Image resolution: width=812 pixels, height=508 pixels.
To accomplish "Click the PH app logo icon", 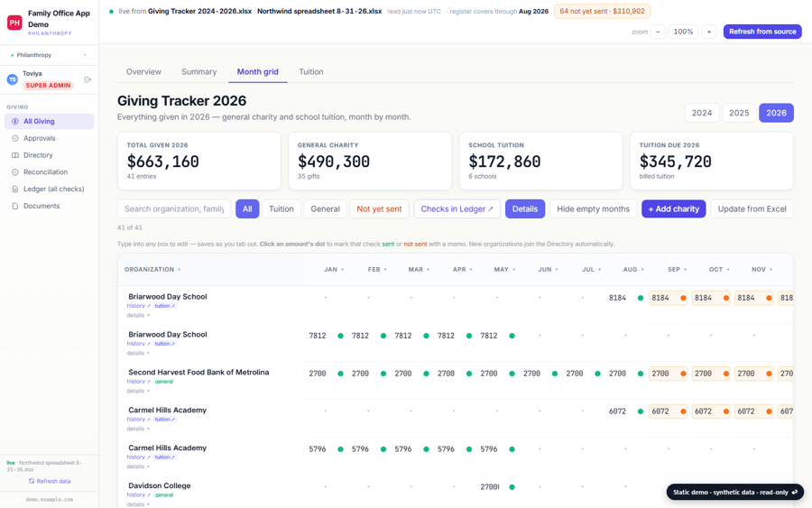I will click(14, 23).
